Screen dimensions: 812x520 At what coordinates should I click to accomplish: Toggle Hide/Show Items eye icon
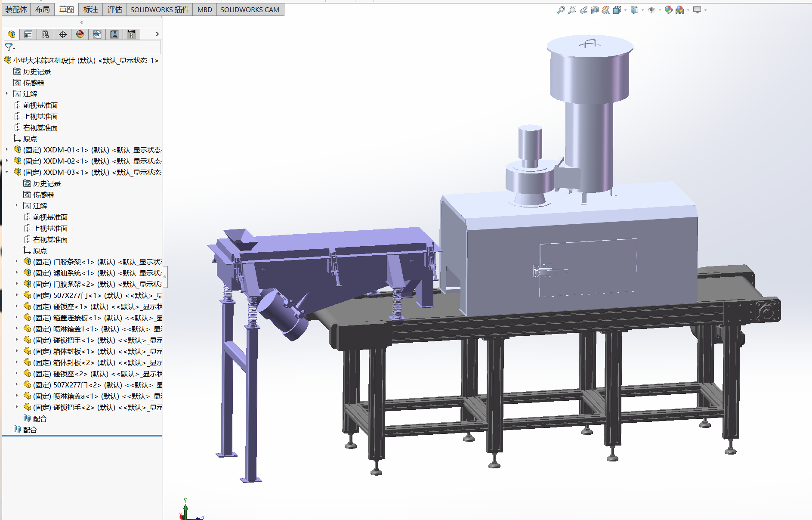point(651,10)
